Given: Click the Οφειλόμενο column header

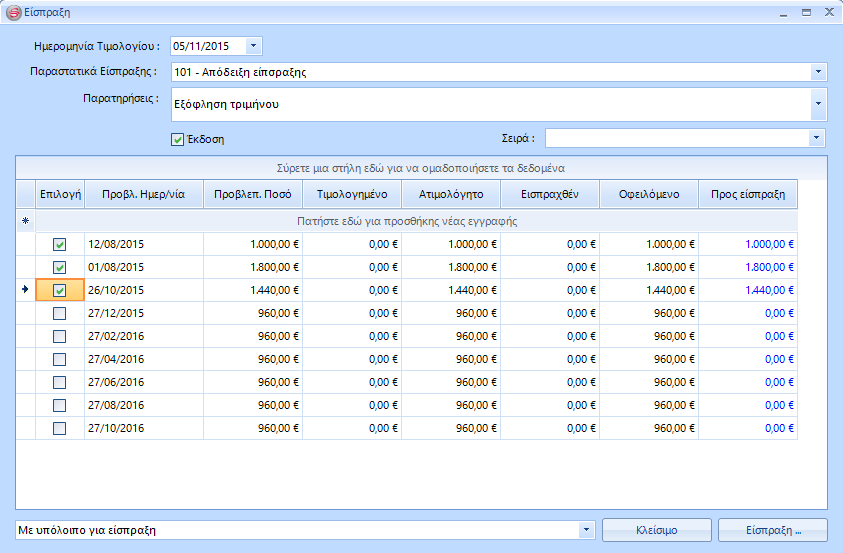Looking at the screenshot, I should pyautogui.click(x=648, y=194).
